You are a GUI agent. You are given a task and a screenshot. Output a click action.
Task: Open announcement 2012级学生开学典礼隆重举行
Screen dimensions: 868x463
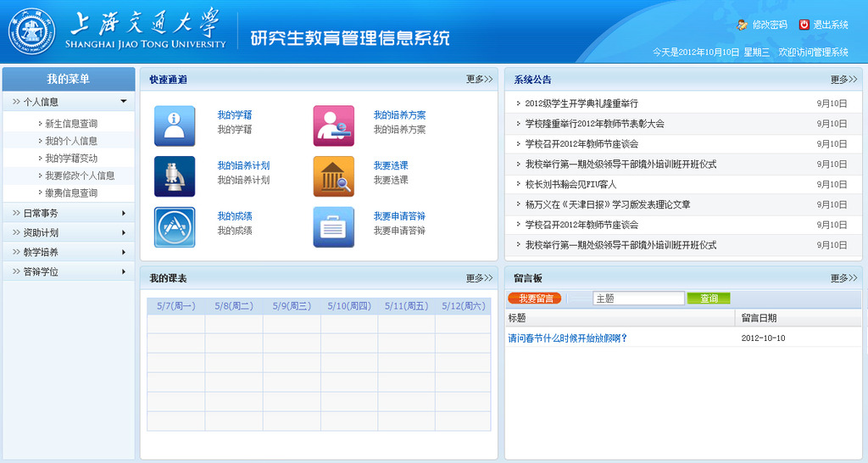pyautogui.click(x=581, y=103)
